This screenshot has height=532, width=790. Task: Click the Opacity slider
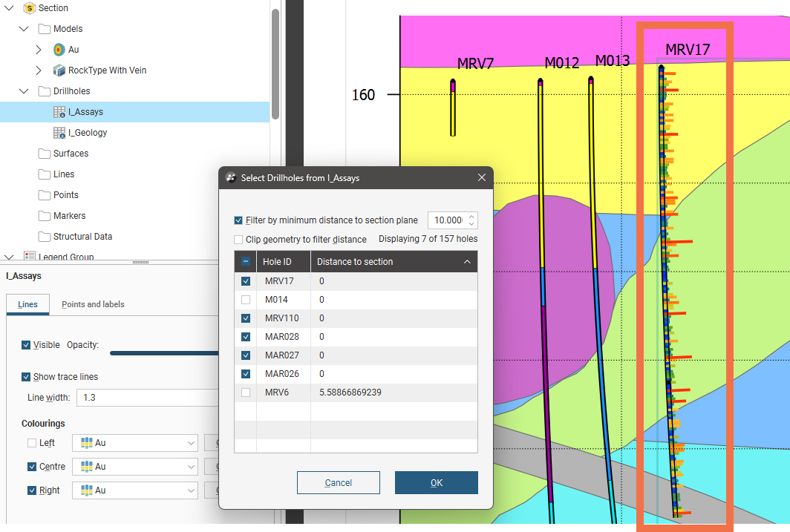(x=163, y=353)
